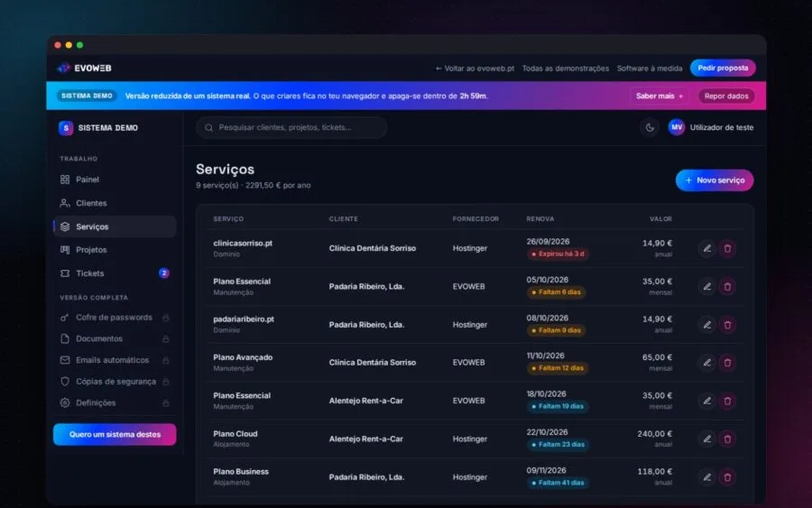Edit the Plano Cloud service
The width and height of the screenshot is (812, 508).
tap(706, 439)
